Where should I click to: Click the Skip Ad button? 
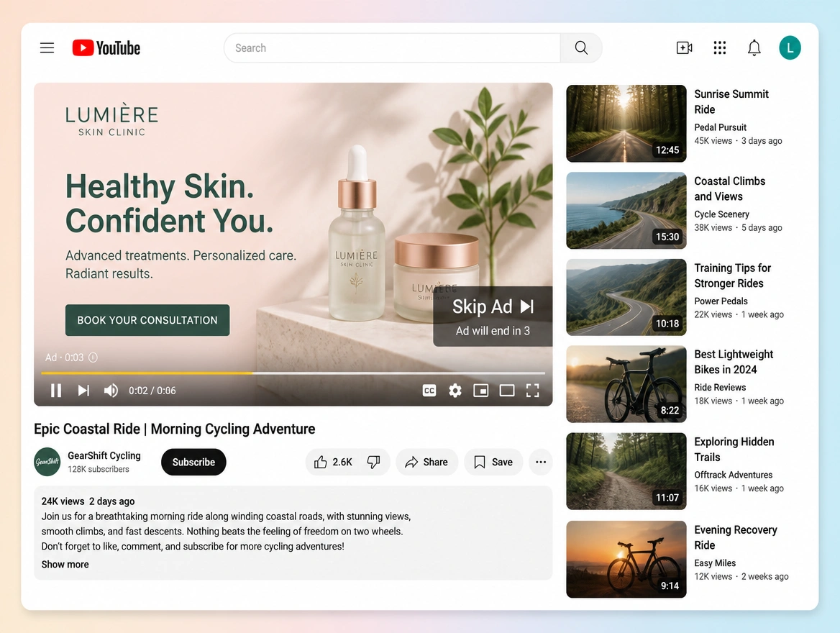pos(493,316)
